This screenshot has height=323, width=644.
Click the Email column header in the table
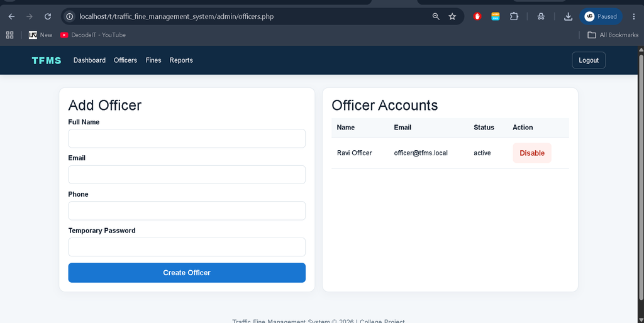[402, 128]
